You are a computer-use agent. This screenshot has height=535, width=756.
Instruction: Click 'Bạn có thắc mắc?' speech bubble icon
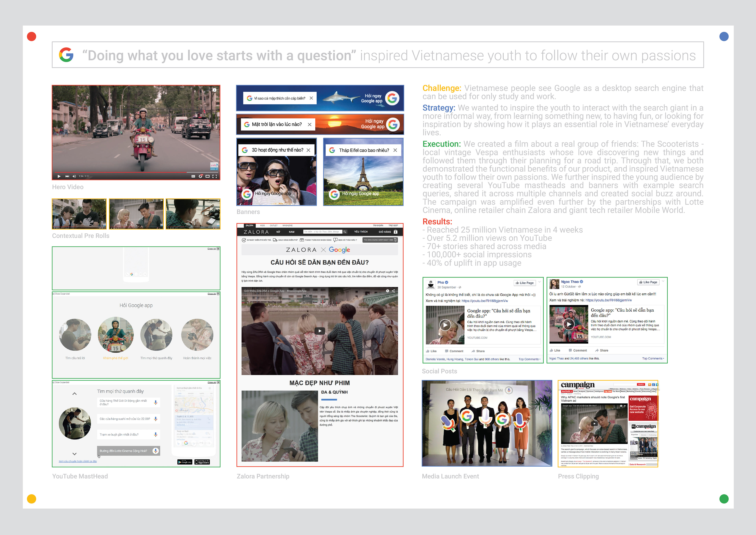pyautogui.click(x=335, y=240)
